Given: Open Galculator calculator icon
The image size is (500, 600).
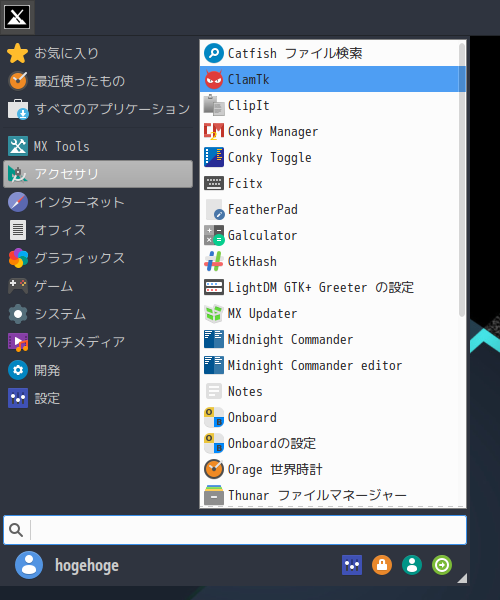Looking at the screenshot, I should point(214,235).
